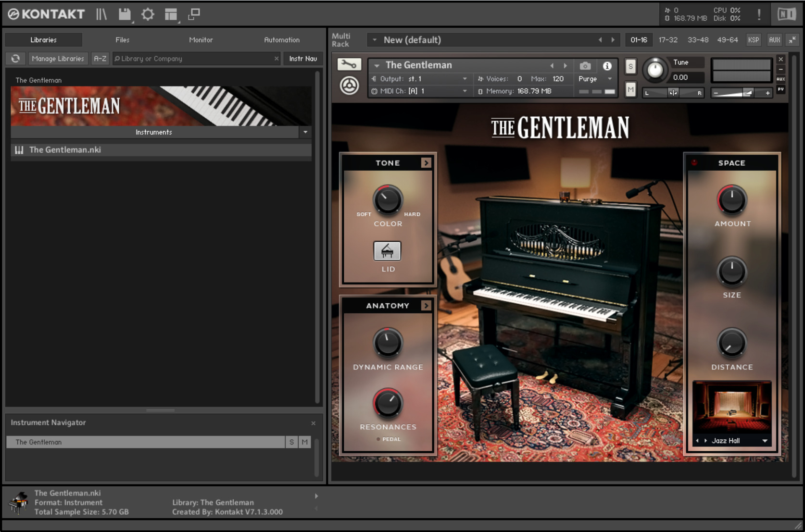Open the instrument edit wrench icon
Viewport: 805px width, 532px height.
click(349, 64)
